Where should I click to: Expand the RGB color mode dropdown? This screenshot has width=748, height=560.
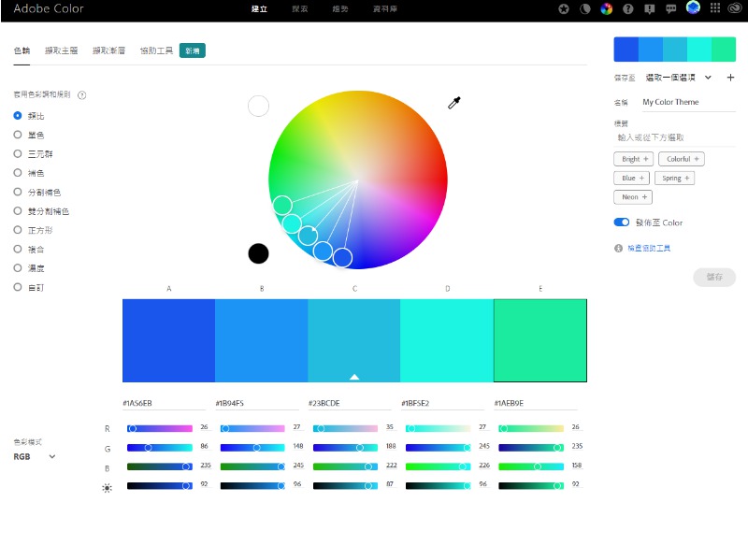(36, 456)
